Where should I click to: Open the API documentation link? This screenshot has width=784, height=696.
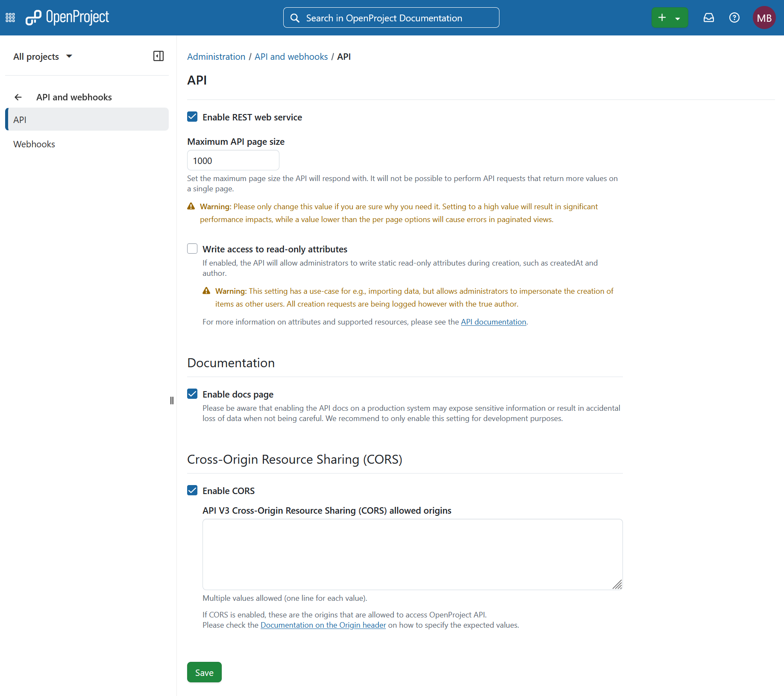pyautogui.click(x=493, y=322)
